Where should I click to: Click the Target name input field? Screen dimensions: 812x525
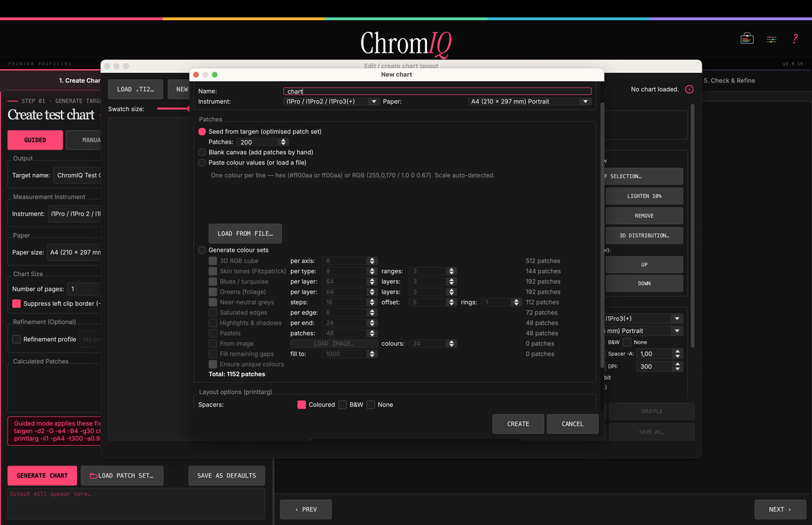[77, 175]
